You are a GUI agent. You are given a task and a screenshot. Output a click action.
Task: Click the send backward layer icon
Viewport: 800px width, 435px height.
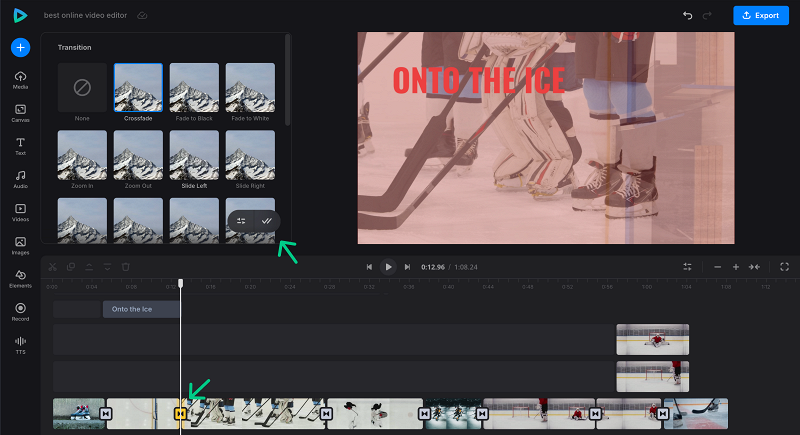(107, 267)
